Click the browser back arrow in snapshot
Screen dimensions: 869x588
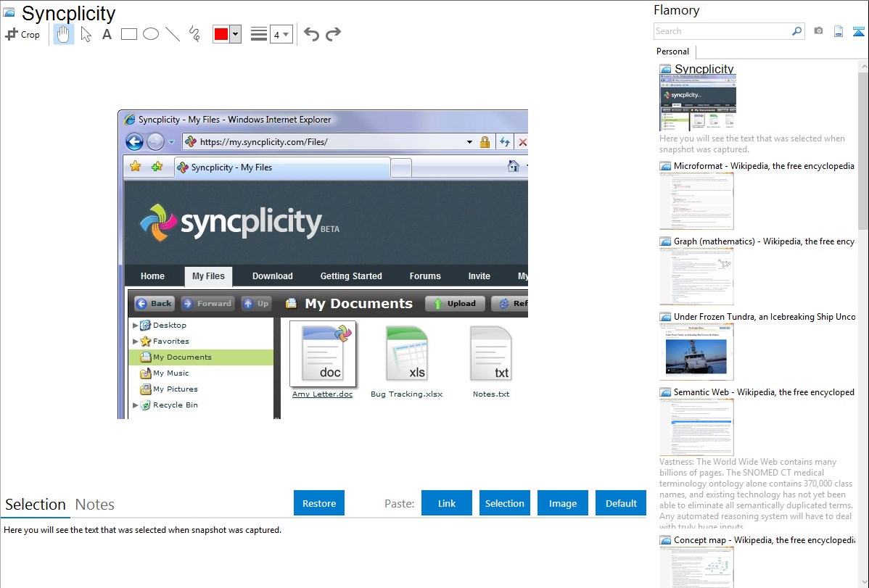click(135, 142)
